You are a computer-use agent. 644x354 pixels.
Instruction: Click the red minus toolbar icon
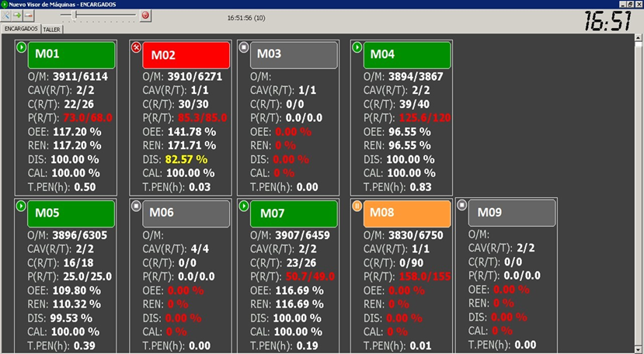click(x=29, y=16)
